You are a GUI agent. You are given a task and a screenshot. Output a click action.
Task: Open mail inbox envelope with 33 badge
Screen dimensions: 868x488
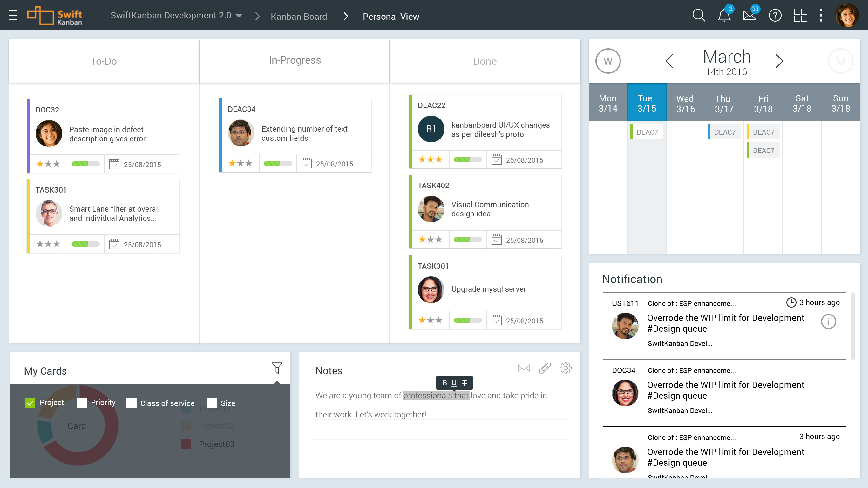point(749,16)
